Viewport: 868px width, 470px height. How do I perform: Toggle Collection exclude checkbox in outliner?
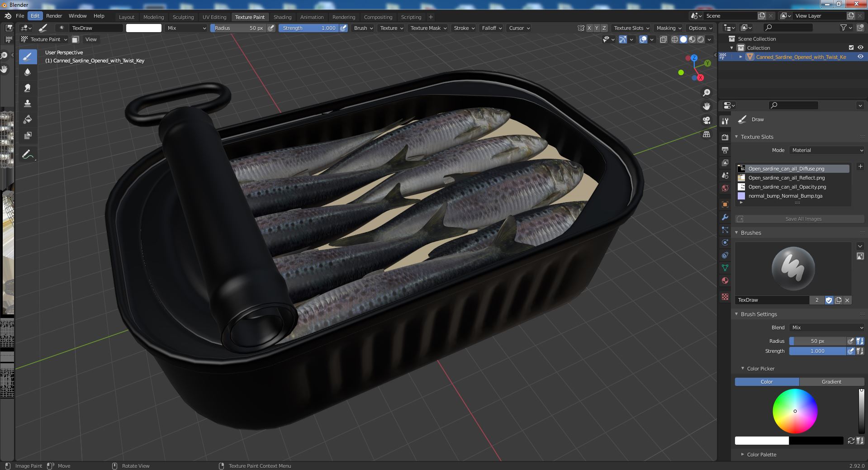(x=851, y=47)
